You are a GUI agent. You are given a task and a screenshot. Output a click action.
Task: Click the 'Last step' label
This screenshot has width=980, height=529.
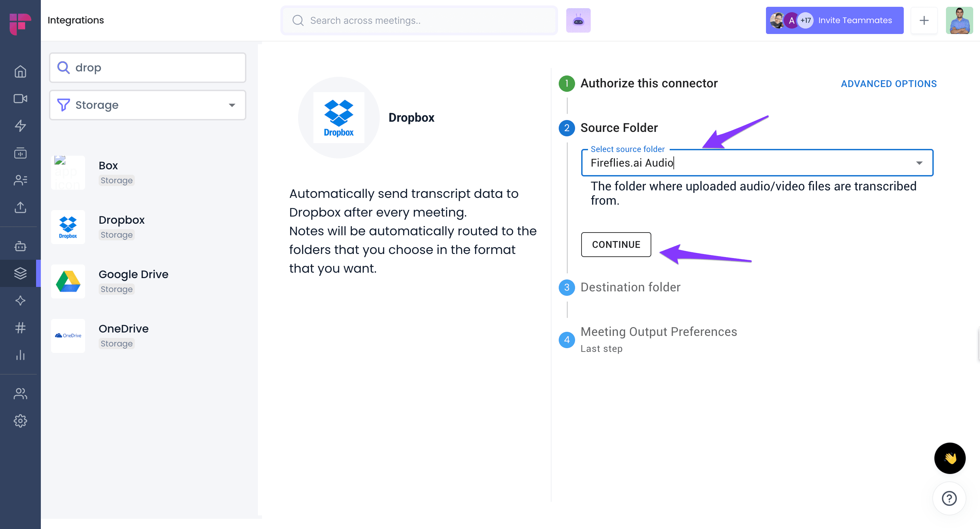point(601,348)
